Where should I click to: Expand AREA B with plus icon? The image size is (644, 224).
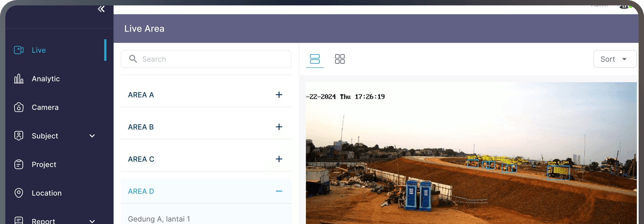tap(279, 127)
